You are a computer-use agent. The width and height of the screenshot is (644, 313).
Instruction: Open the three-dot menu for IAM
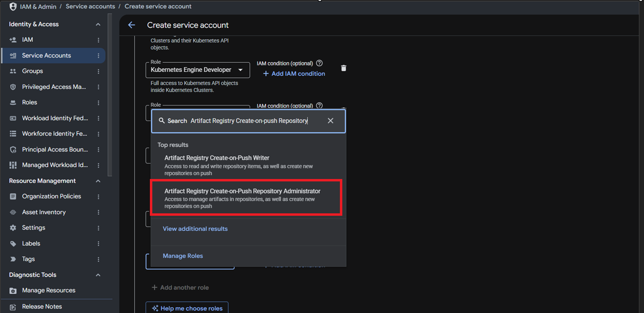(99, 40)
